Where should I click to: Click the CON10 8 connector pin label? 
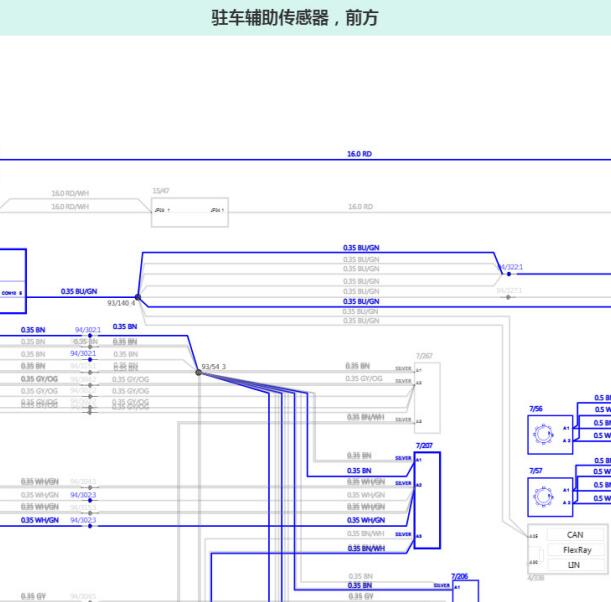[x=12, y=293]
